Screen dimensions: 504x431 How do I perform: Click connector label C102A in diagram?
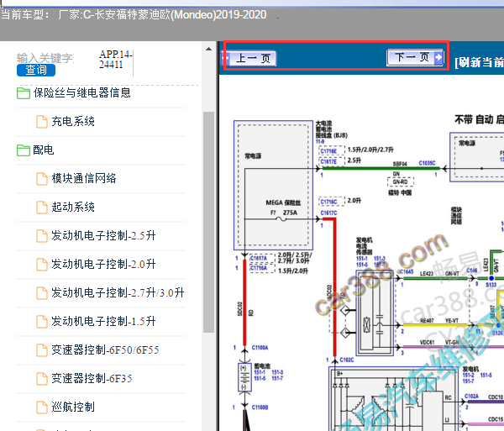point(471,397)
